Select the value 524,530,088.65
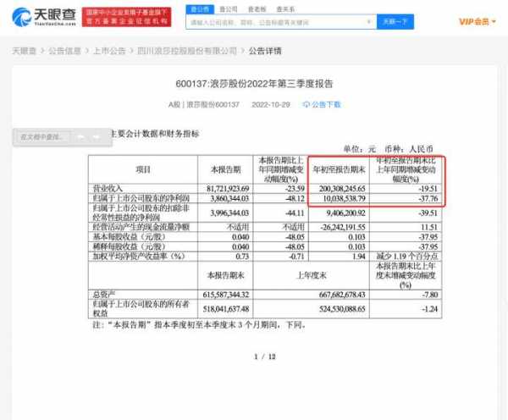Screen dimensions: 508x420 [x=342, y=309]
